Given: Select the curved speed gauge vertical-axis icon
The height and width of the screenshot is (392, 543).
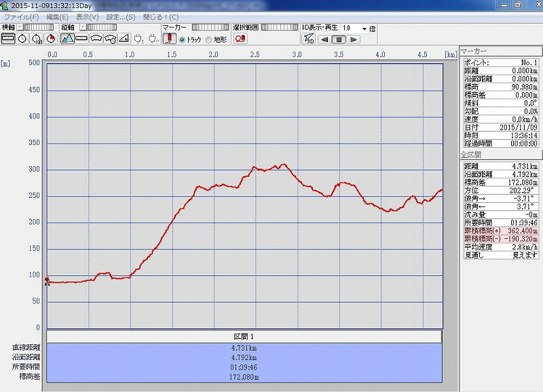Looking at the screenshot, I should (x=96, y=39).
